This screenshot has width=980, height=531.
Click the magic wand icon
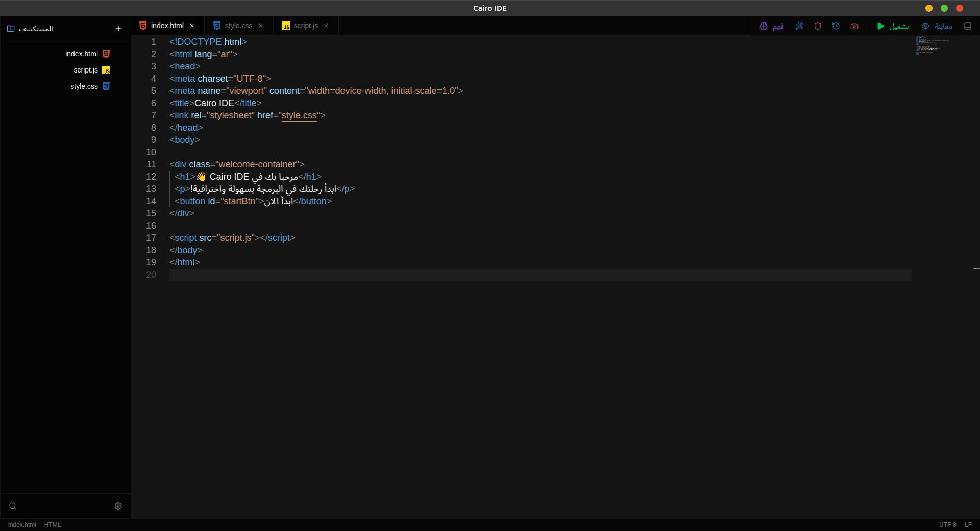799,26
